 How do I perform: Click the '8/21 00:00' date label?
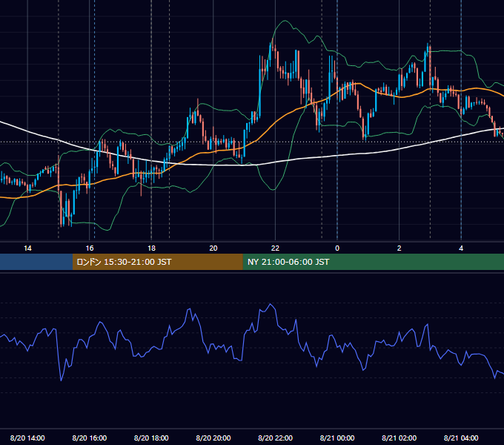(337, 438)
